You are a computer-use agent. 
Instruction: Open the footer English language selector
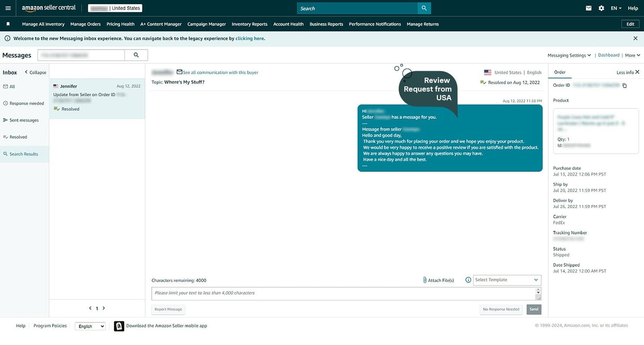click(90, 326)
